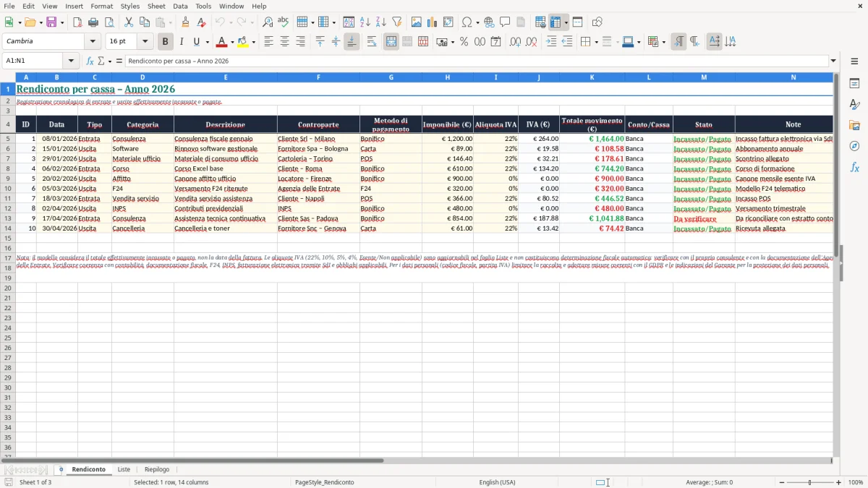Open the sidebar Navigator panel
Screen dimensions: 868x488
coord(854,146)
